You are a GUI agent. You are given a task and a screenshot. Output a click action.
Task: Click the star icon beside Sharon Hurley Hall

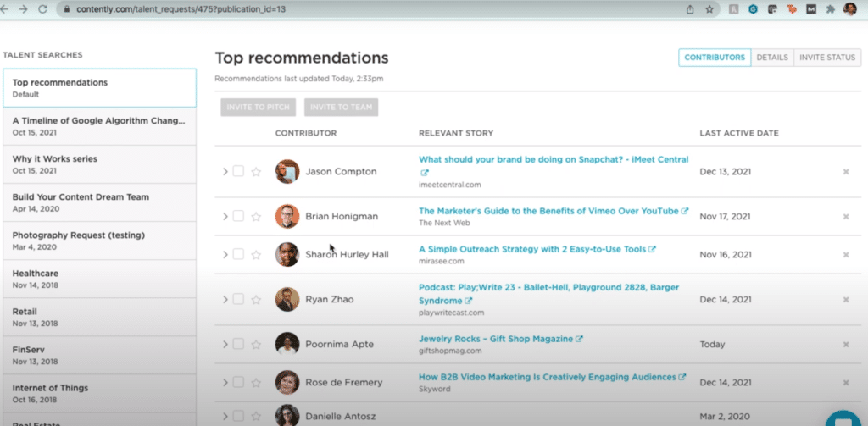(256, 255)
